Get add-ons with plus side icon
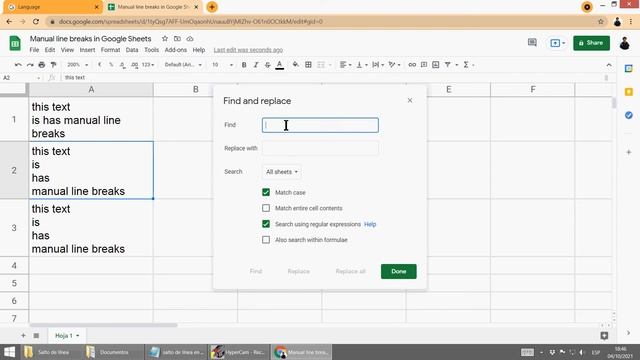 [629, 152]
